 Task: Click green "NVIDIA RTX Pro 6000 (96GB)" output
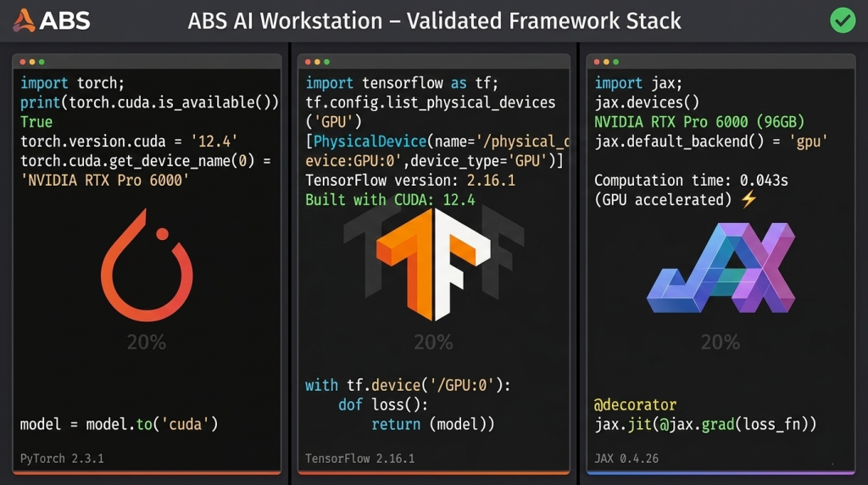click(x=699, y=122)
